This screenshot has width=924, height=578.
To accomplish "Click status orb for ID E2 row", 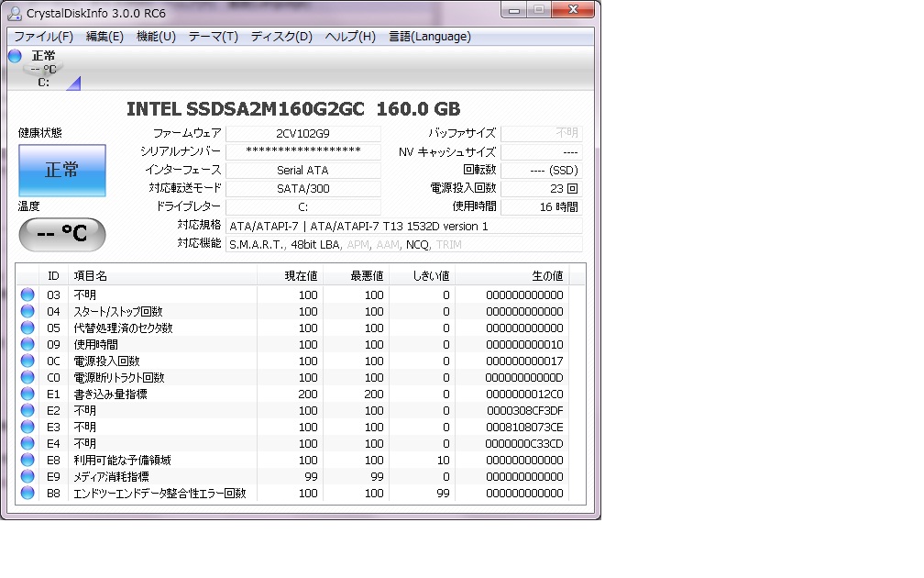I will [27, 410].
